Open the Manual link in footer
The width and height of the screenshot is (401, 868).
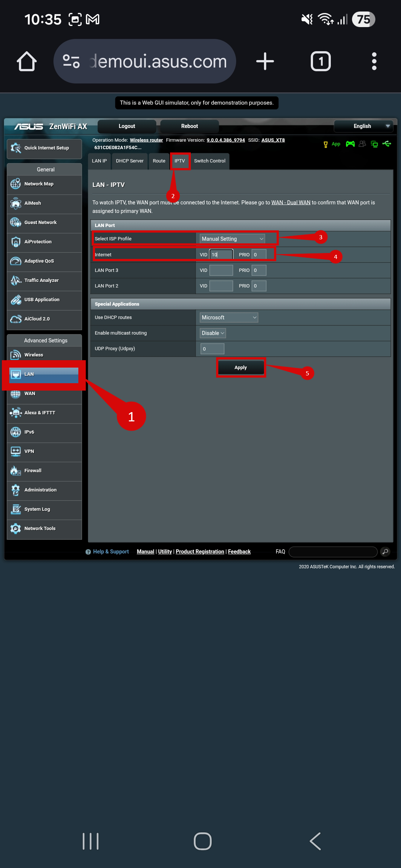[x=146, y=552]
